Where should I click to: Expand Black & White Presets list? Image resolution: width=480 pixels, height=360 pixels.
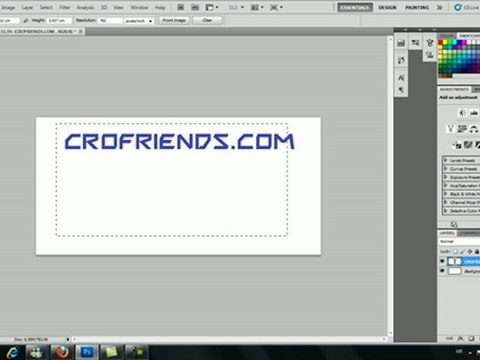pos(445,194)
